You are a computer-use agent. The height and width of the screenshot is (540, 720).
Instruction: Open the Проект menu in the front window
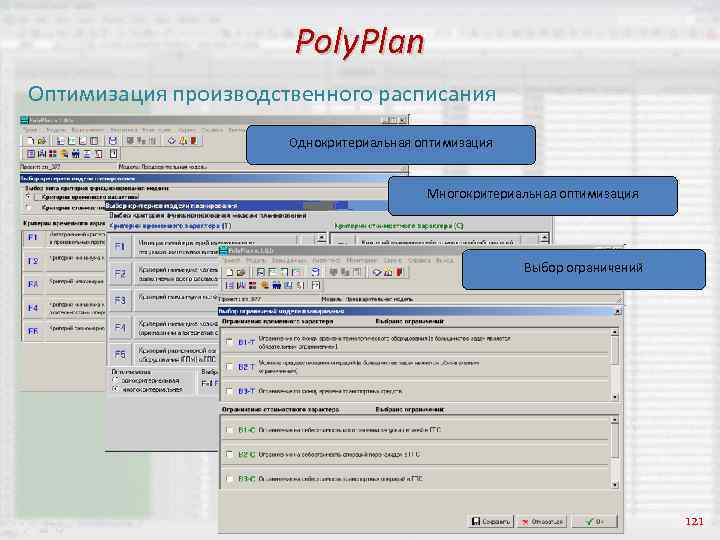point(231,260)
